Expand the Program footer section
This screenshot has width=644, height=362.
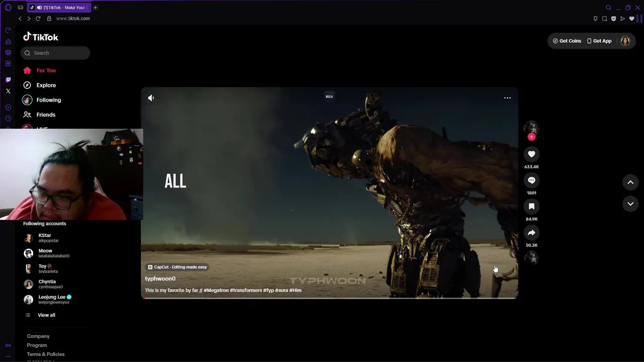point(37,345)
